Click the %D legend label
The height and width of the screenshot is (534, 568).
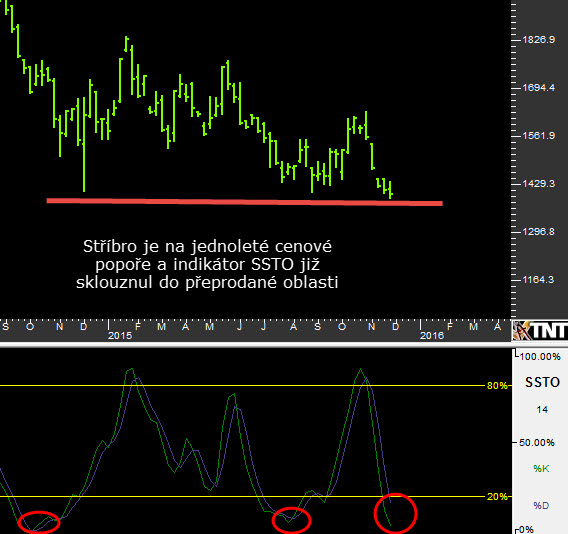[541, 505]
